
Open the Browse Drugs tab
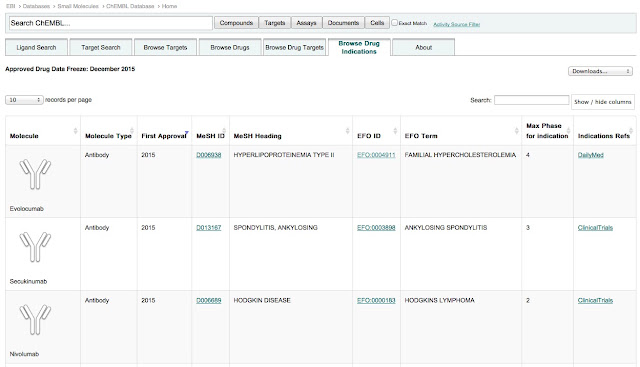pos(230,47)
